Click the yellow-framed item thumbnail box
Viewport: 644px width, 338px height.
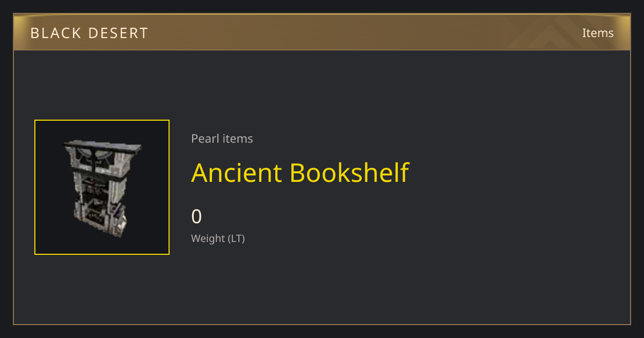pos(102,187)
